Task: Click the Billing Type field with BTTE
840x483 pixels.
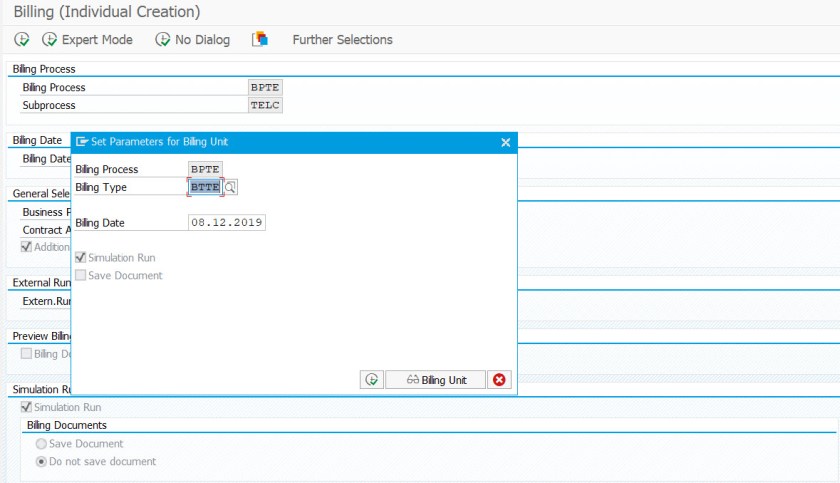Action: tap(205, 187)
